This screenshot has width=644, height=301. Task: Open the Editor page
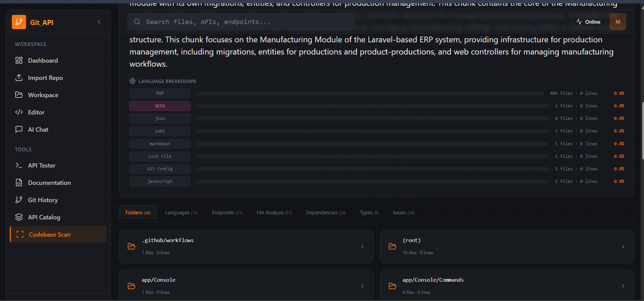(x=58, y=112)
